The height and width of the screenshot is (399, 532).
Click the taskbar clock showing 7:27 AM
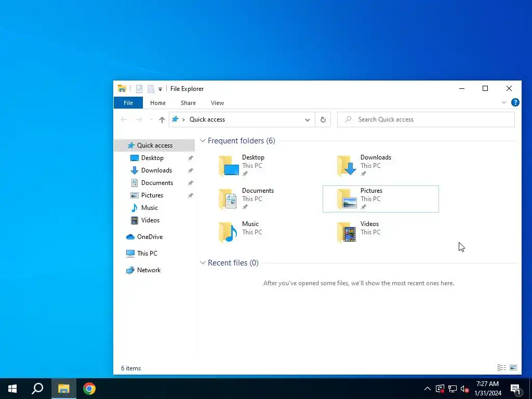(487, 389)
